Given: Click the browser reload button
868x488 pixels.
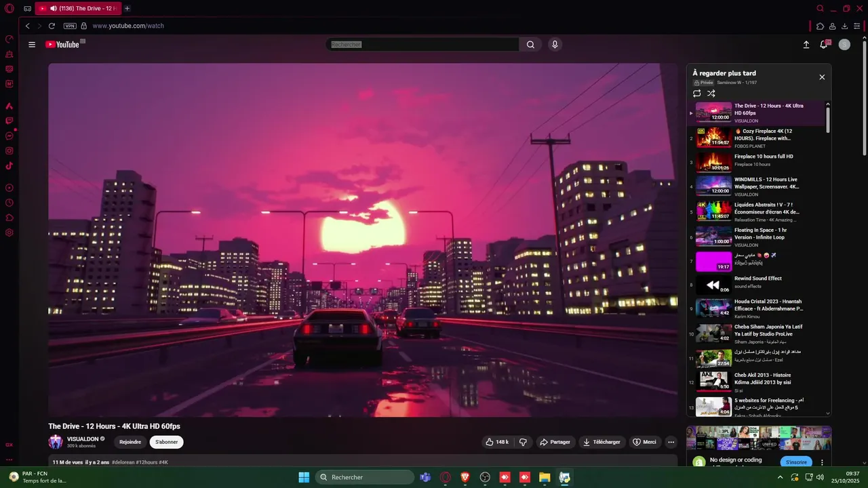Looking at the screenshot, I should [x=52, y=26].
